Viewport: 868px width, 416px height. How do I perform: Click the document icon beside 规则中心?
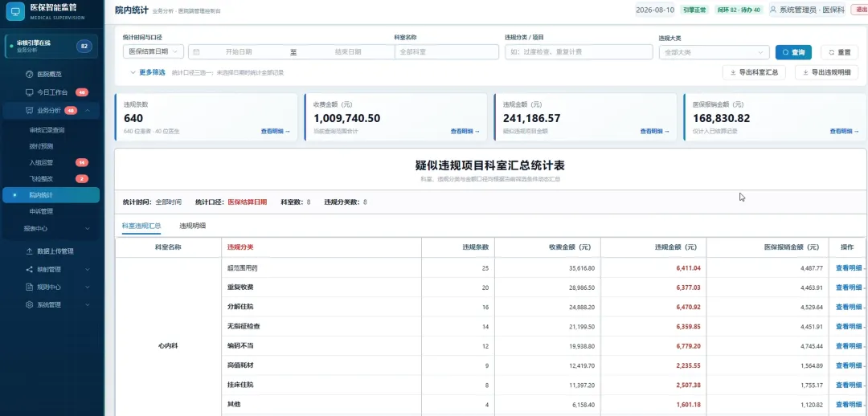point(30,288)
